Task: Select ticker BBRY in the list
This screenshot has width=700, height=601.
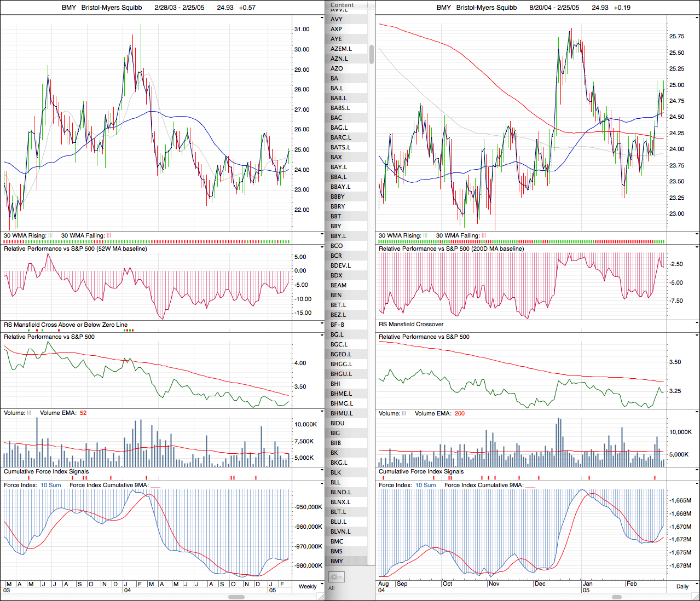Action: (x=346, y=206)
